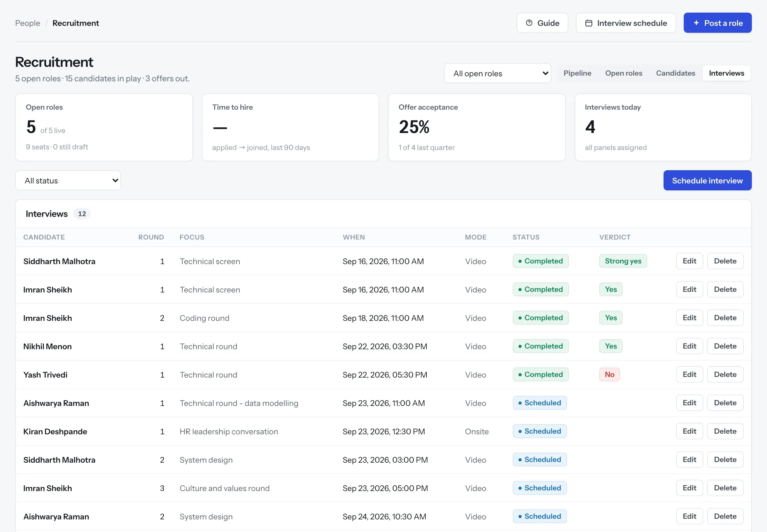This screenshot has width=767, height=532.
Task: Edit Aishwarya Raman's System design interview
Action: tap(689, 516)
